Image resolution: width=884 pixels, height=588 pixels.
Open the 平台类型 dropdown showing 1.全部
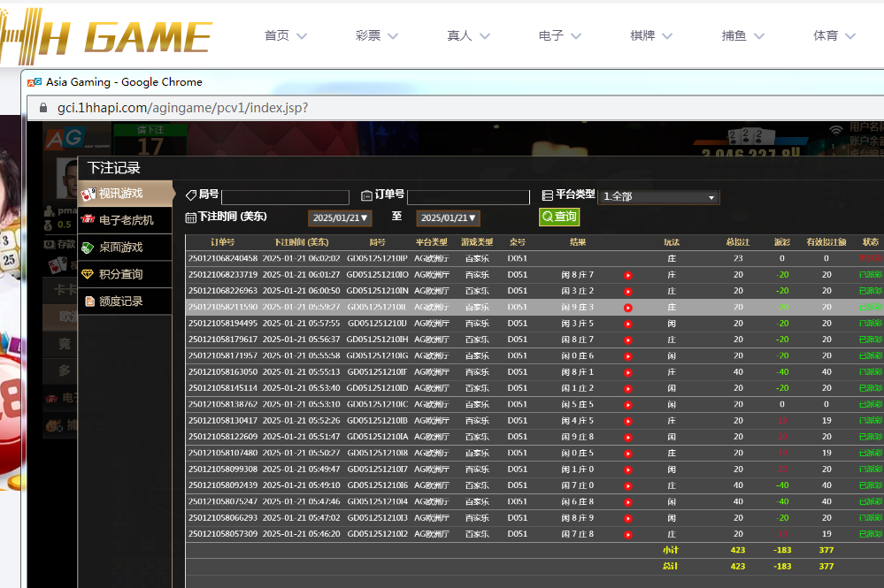click(x=658, y=196)
